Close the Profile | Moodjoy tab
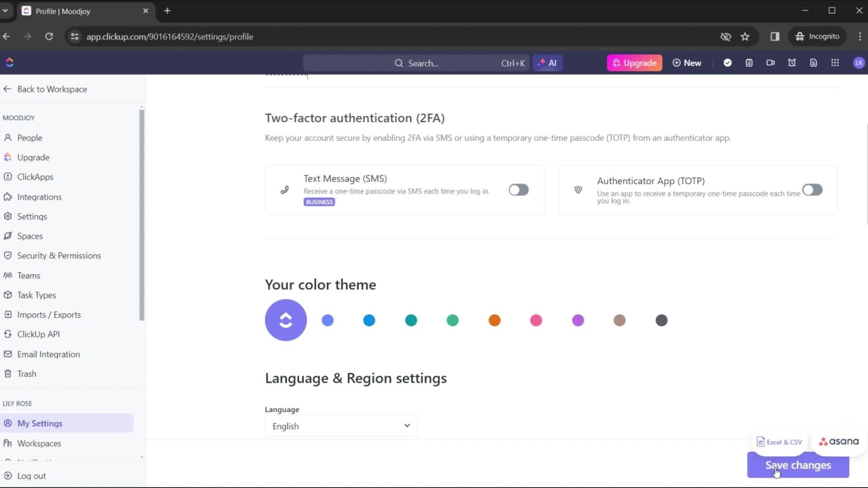Viewport: 868px width, 488px height. (146, 11)
